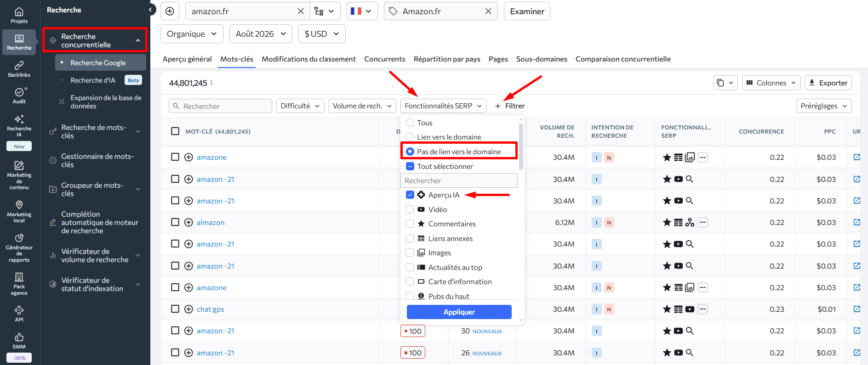
Task: Check the Actualités au top checkbox
Action: 410,268
